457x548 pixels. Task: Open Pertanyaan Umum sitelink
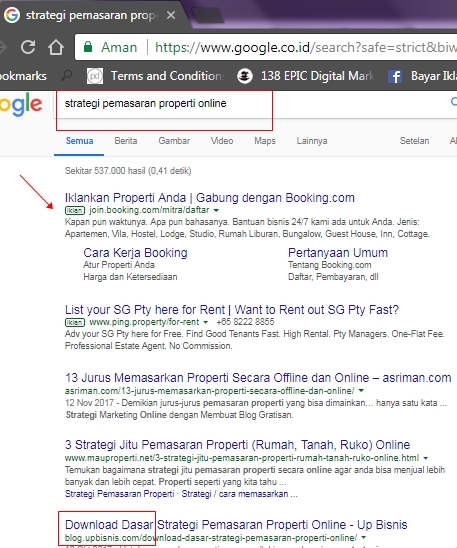[338, 253]
